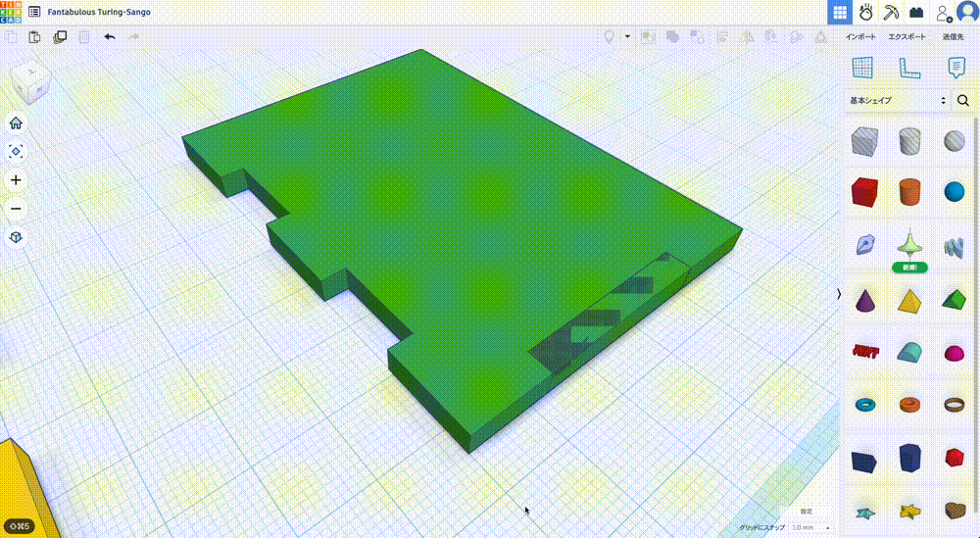This screenshot has height=538, width=980.
Task: Collapse the shapes panel with the chevron
Action: (x=838, y=294)
